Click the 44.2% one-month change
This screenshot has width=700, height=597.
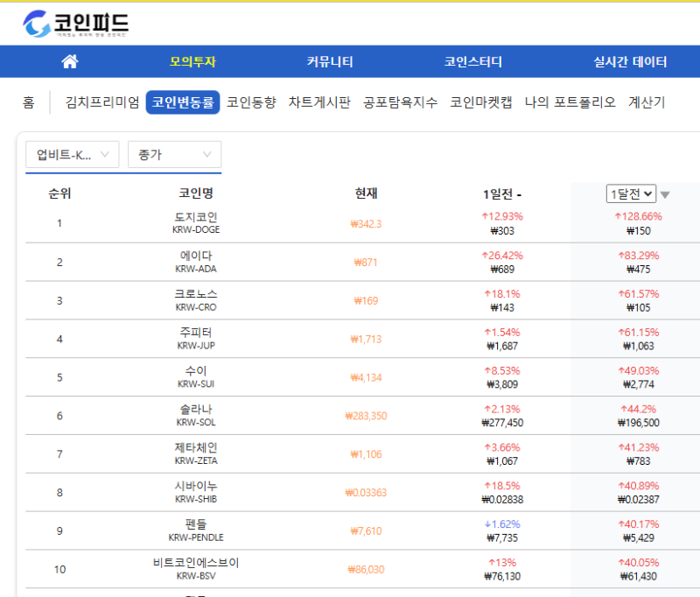(639, 410)
